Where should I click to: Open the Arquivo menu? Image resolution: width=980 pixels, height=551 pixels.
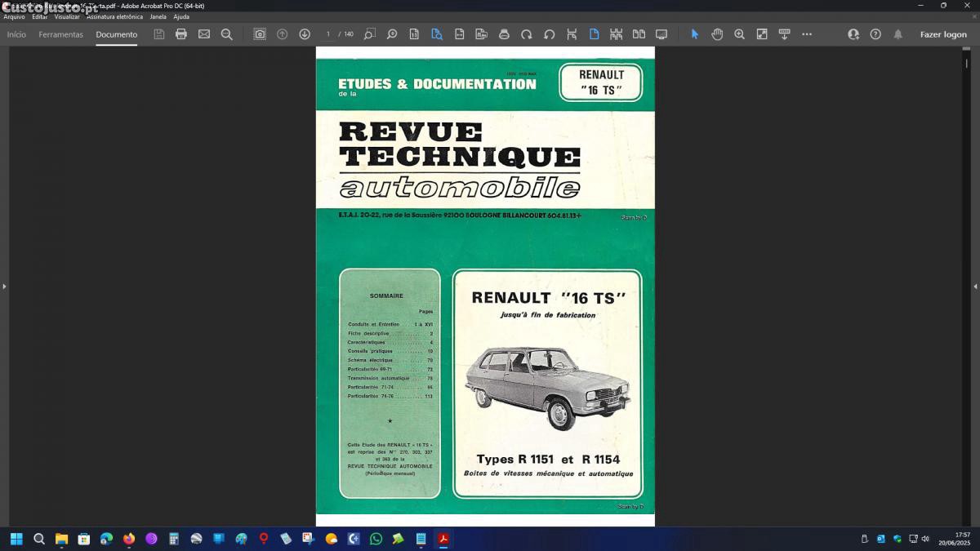click(14, 16)
